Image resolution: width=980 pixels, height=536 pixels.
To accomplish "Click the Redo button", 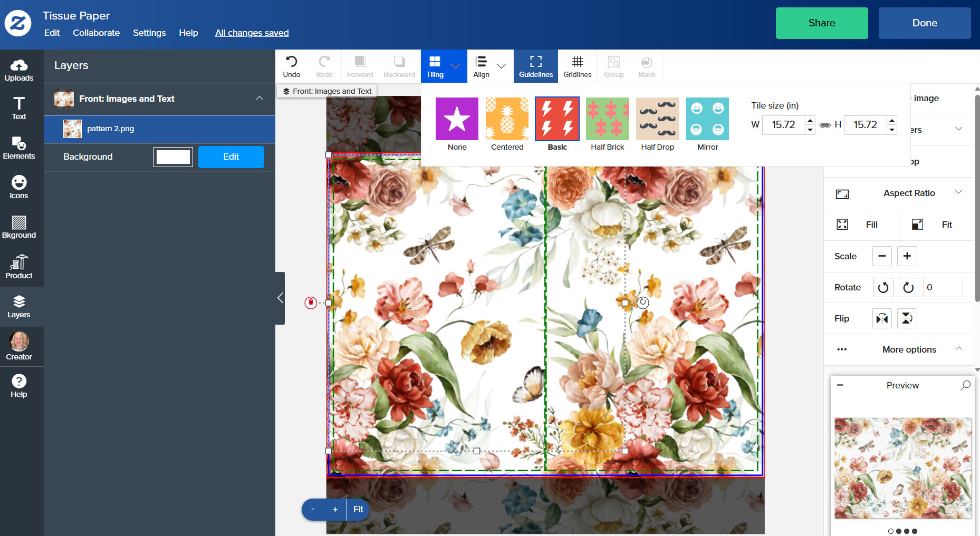I will coord(324,66).
